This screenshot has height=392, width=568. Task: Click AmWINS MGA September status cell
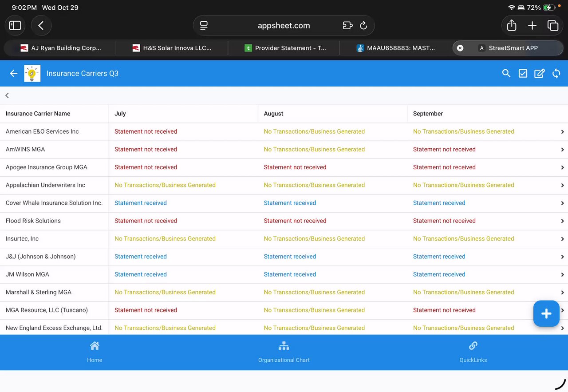[x=444, y=149]
